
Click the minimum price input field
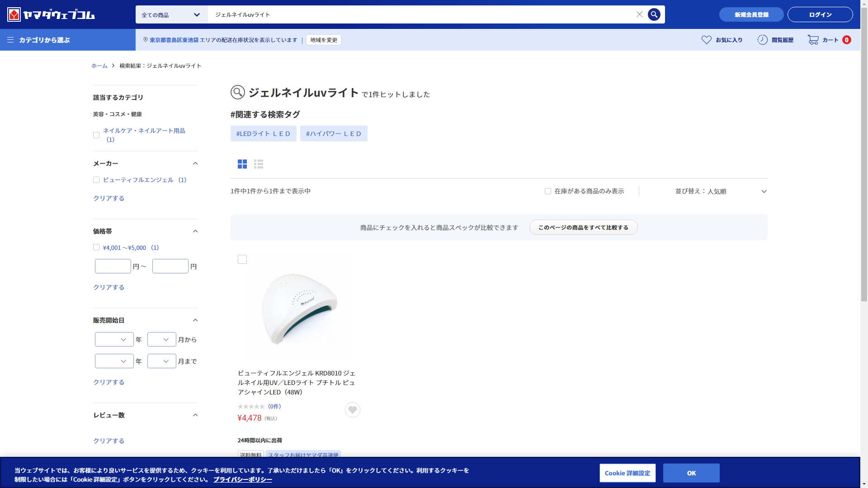tap(113, 266)
